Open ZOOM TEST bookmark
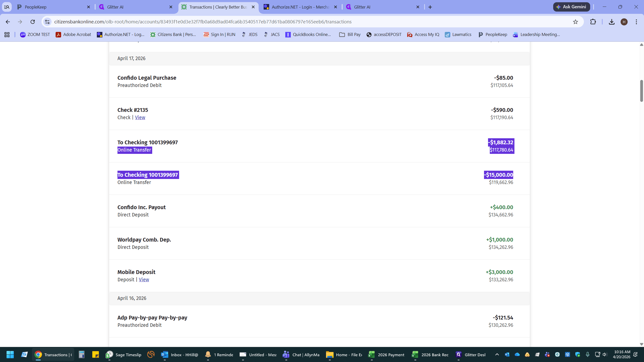This screenshot has width=644, height=362. pos(35,35)
